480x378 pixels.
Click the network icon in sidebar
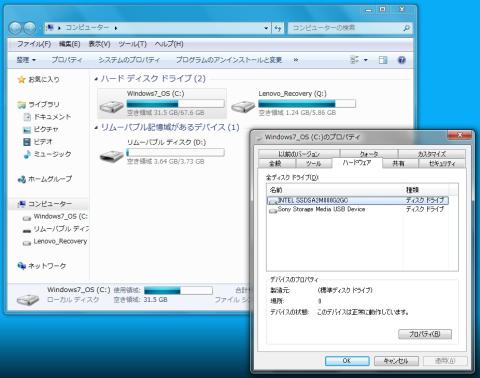pyautogui.click(x=22, y=266)
